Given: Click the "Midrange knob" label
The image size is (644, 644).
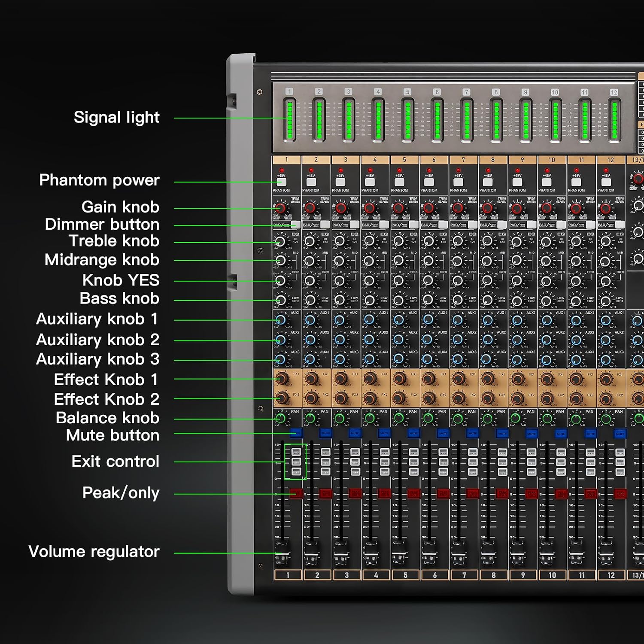Looking at the screenshot, I should click(102, 260).
